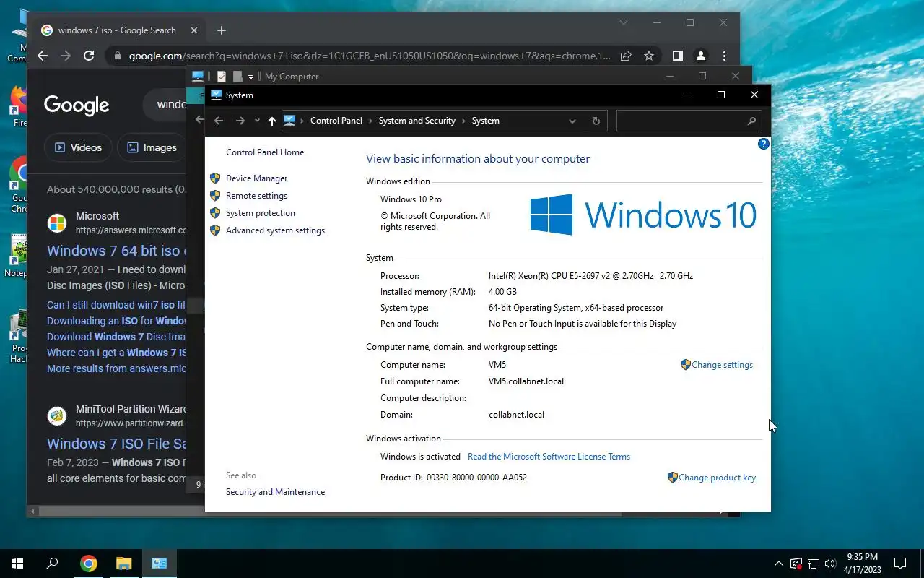Go to Control Panel Home
924x578 pixels.
tap(265, 152)
